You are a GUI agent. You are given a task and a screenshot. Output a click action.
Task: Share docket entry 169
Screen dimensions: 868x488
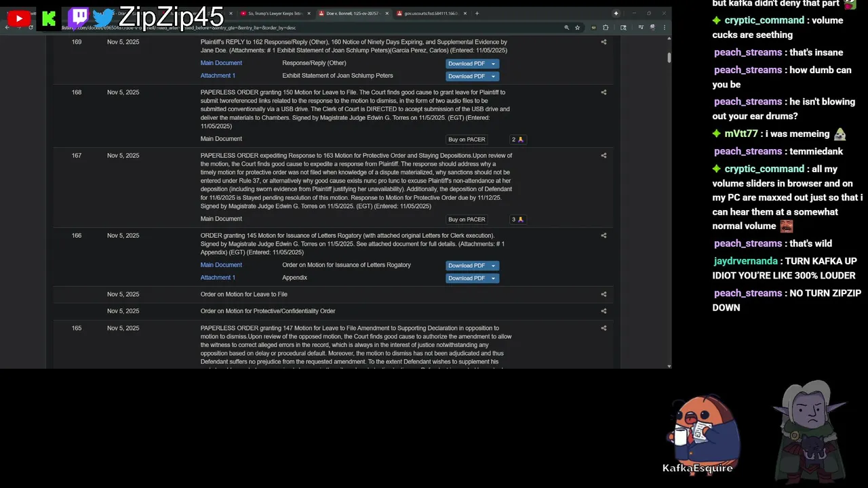click(x=604, y=42)
